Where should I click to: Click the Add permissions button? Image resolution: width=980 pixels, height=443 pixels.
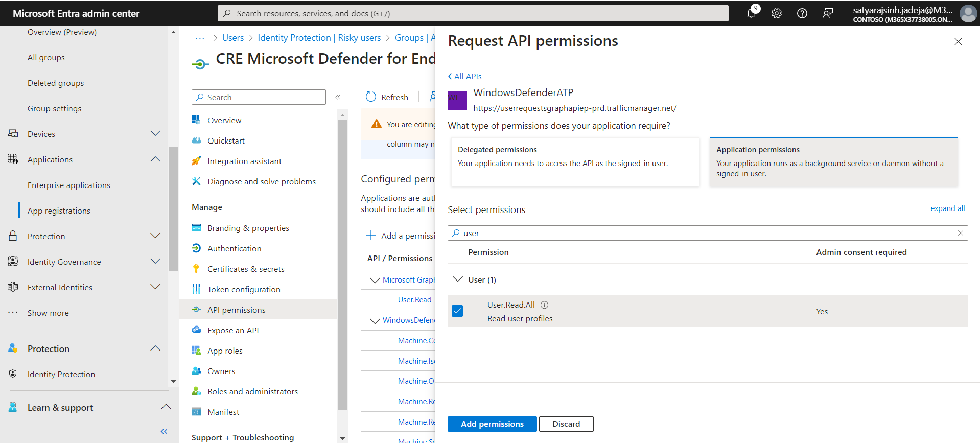(492, 424)
